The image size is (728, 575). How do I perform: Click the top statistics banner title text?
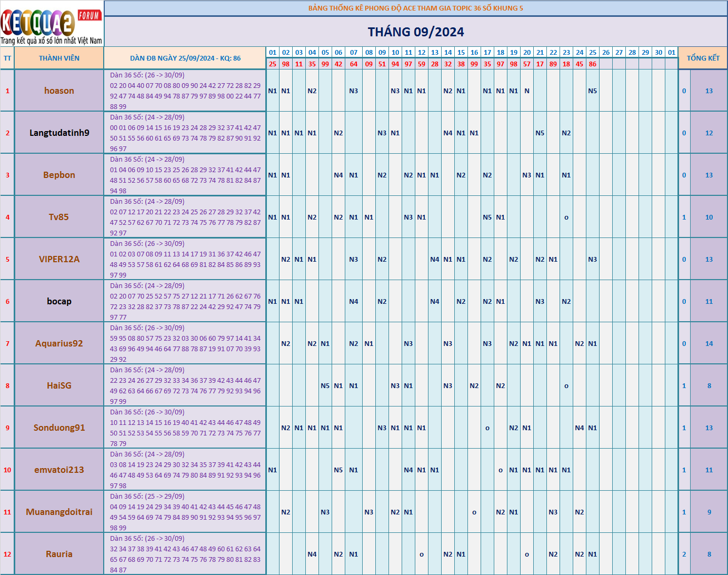point(415,8)
